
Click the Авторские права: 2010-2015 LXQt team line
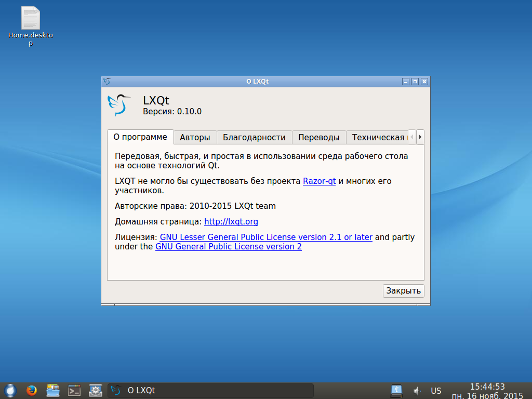[x=195, y=206]
